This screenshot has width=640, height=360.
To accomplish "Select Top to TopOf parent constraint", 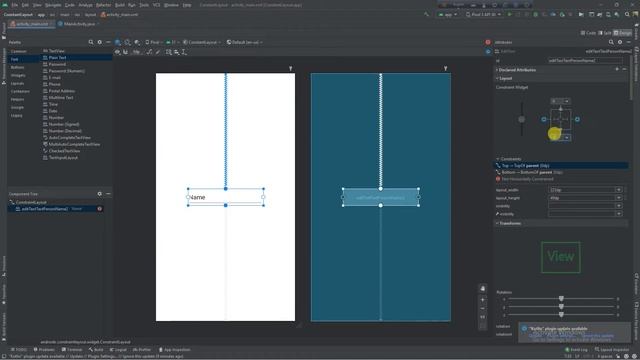I will tap(561, 166).
